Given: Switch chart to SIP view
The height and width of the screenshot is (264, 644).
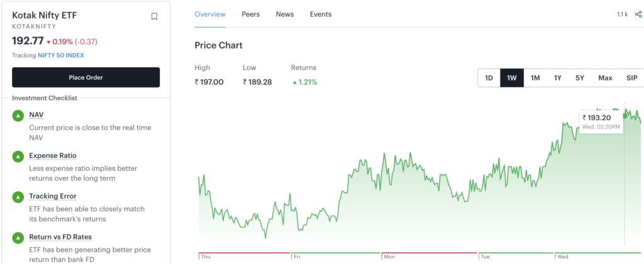Looking at the screenshot, I should [x=631, y=77].
